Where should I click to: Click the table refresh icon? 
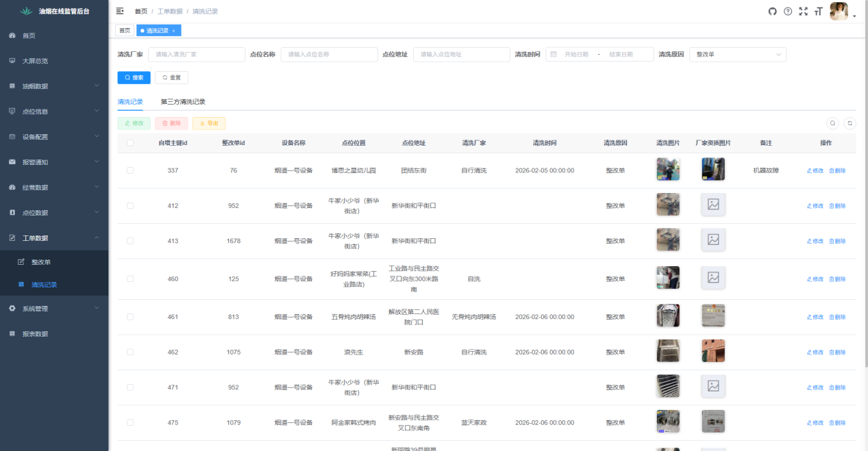[x=850, y=123]
